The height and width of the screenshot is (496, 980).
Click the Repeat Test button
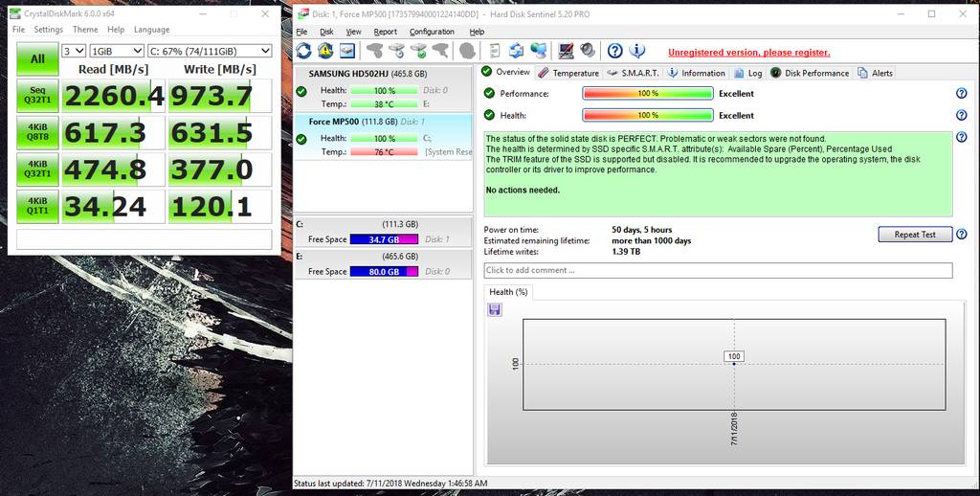click(915, 235)
